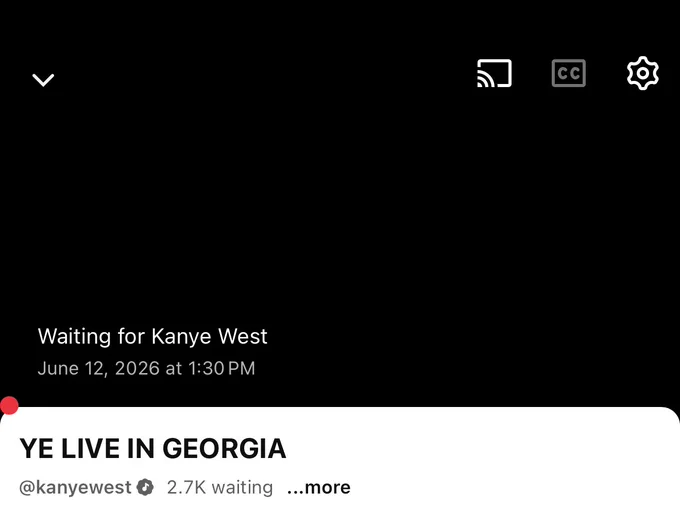680x509 pixels.
Task: Select the screen casting button
Action: [x=494, y=73]
